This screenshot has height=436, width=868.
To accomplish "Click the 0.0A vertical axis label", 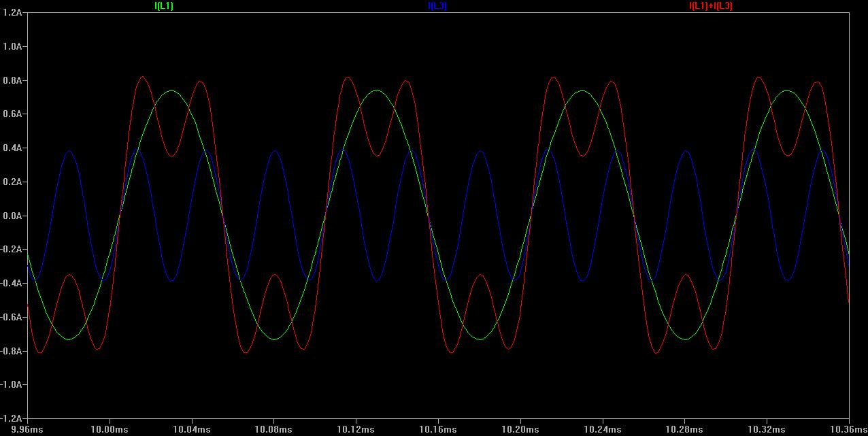I will coord(14,216).
